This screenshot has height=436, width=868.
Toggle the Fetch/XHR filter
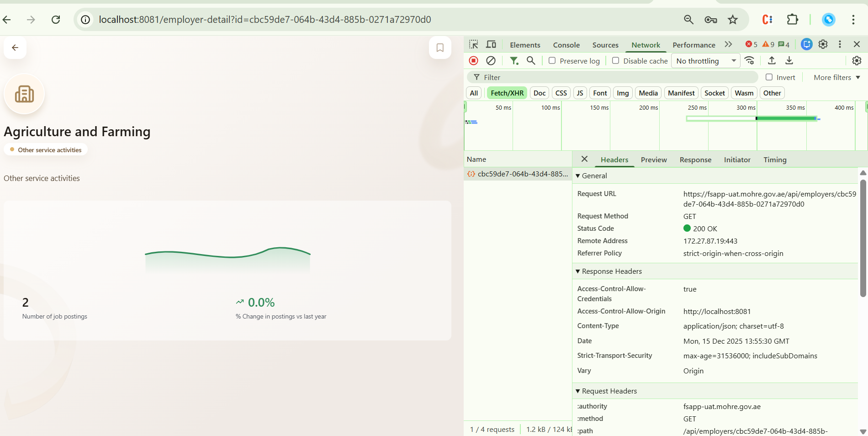click(507, 93)
